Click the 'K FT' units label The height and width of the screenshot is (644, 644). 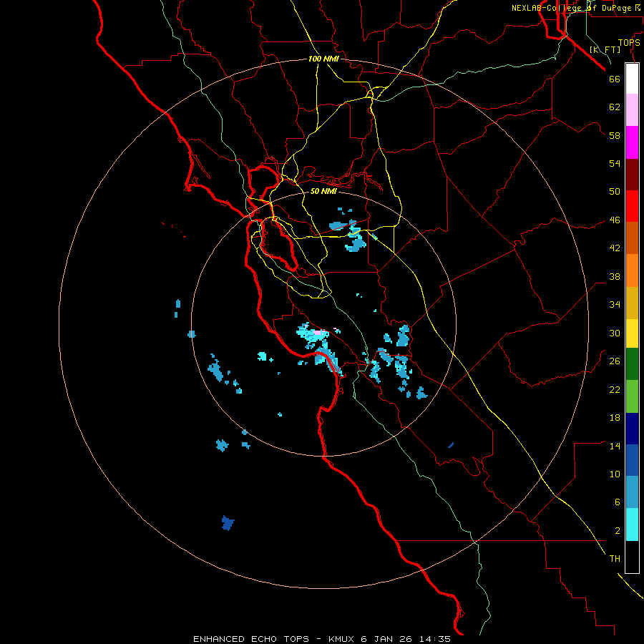tap(605, 49)
